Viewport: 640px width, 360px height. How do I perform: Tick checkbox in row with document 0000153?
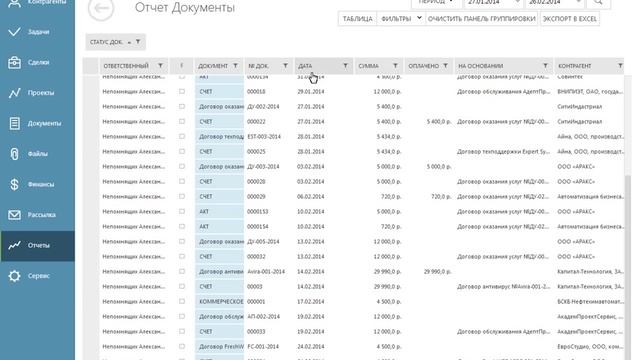[182, 211]
